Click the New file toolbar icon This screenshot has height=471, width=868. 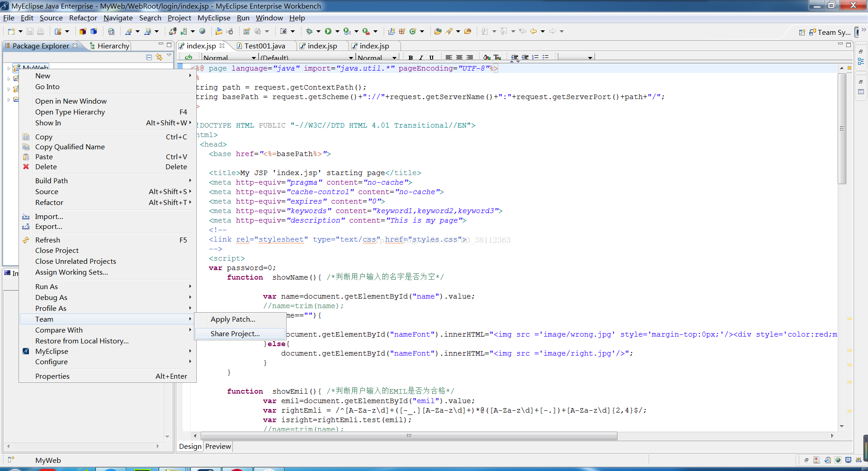tap(11, 31)
